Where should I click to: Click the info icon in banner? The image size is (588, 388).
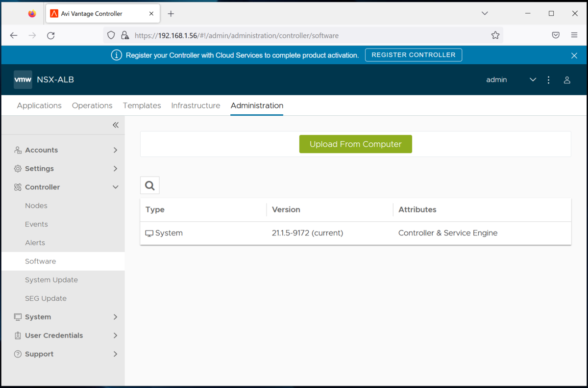click(x=117, y=55)
